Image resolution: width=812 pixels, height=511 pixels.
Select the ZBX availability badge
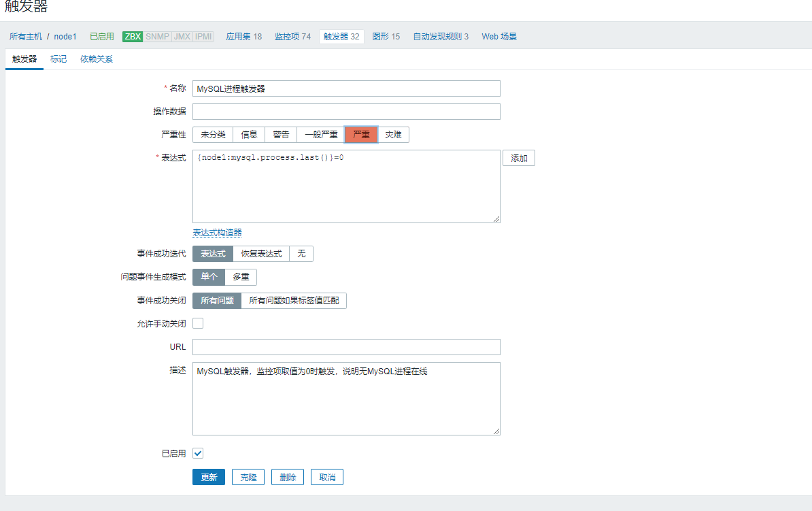click(x=133, y=36)
